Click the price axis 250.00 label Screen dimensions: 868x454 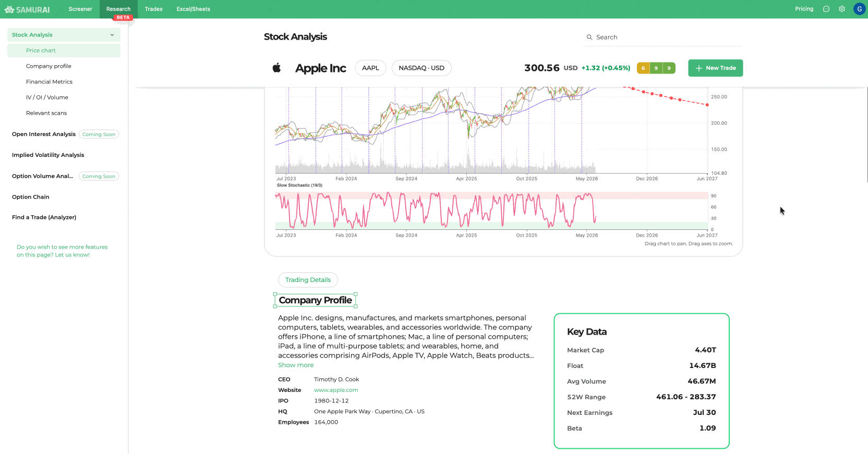[719, 97]
